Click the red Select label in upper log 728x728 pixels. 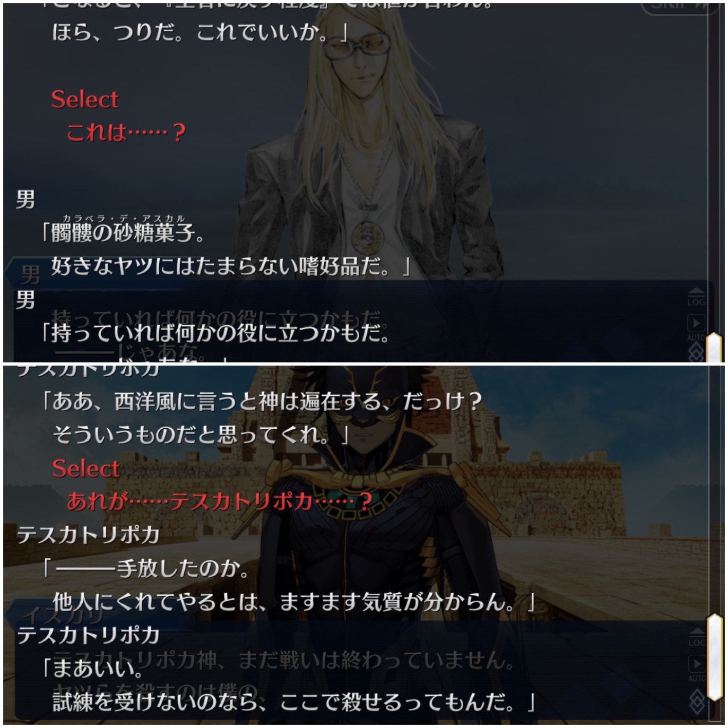tap(85, 99)
